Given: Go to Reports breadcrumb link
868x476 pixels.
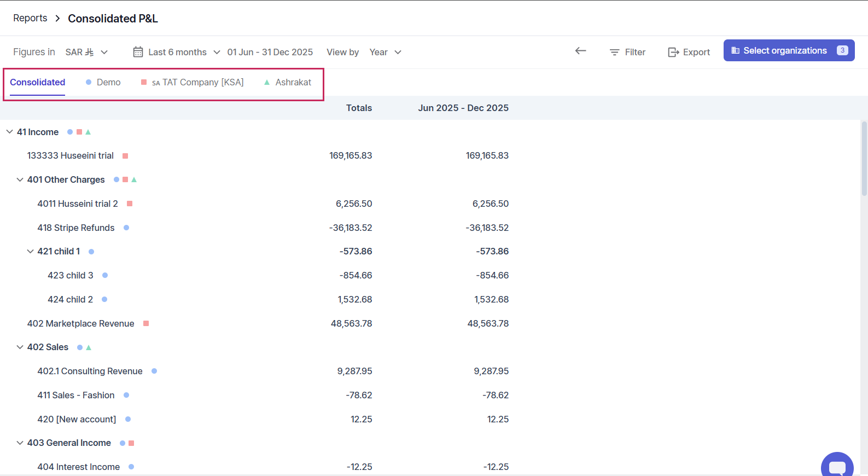Looking at the screenshot, I should coord(30,18).
